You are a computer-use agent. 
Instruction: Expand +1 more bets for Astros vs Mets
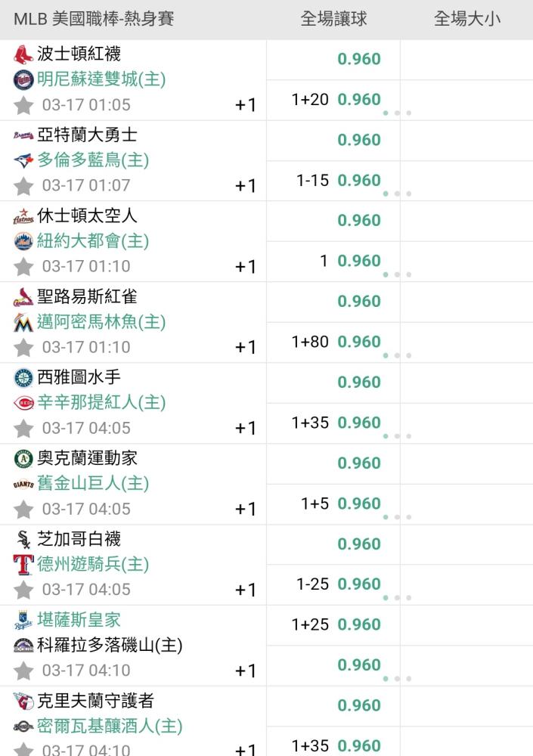click(x=246, y=267)
